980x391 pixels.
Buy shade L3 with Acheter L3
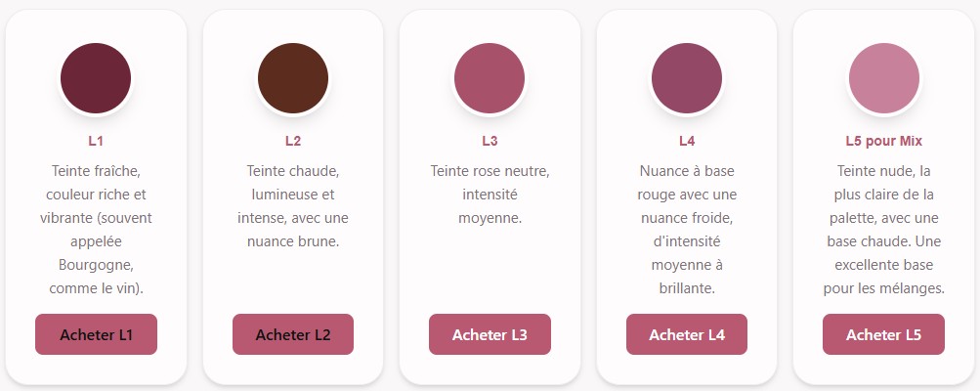coord(490,334)
